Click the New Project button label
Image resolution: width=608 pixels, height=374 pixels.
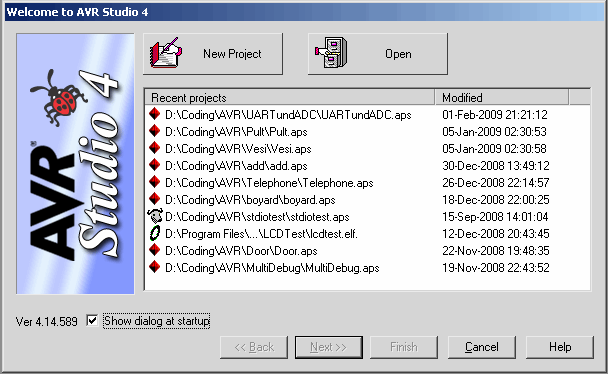pos(232,54)
